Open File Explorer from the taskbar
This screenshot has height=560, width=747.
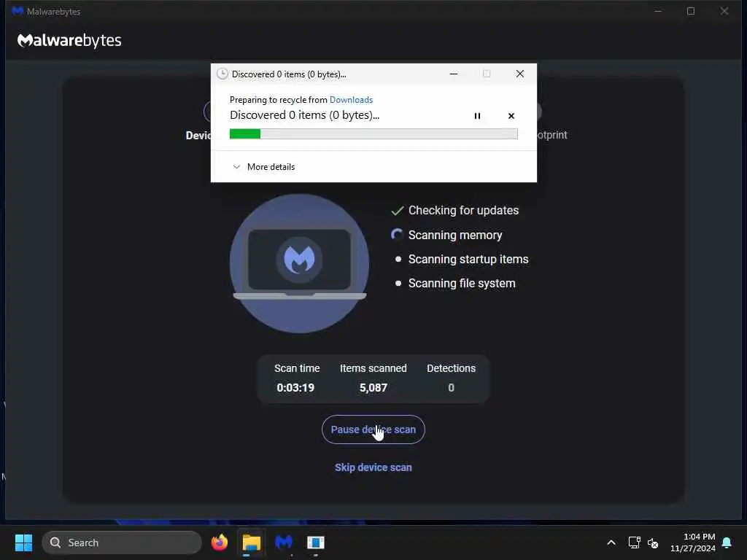[251, 542]
